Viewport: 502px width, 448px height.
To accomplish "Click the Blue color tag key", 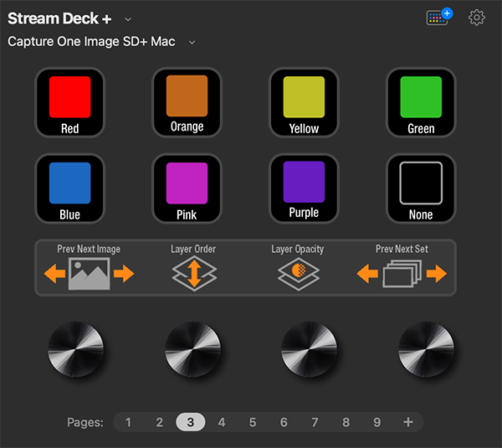I will pyautogui.click(x=69, y=188).
